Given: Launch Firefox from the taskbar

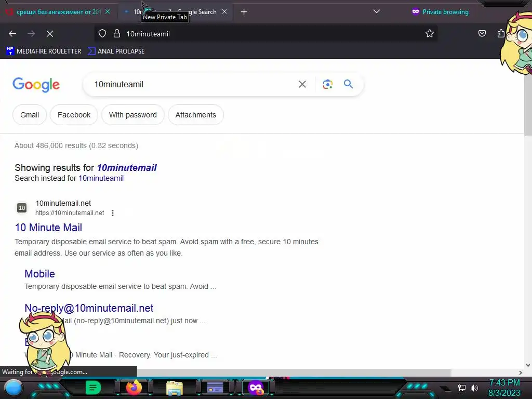Looking at the screenshot, I should tap(134, 388).
